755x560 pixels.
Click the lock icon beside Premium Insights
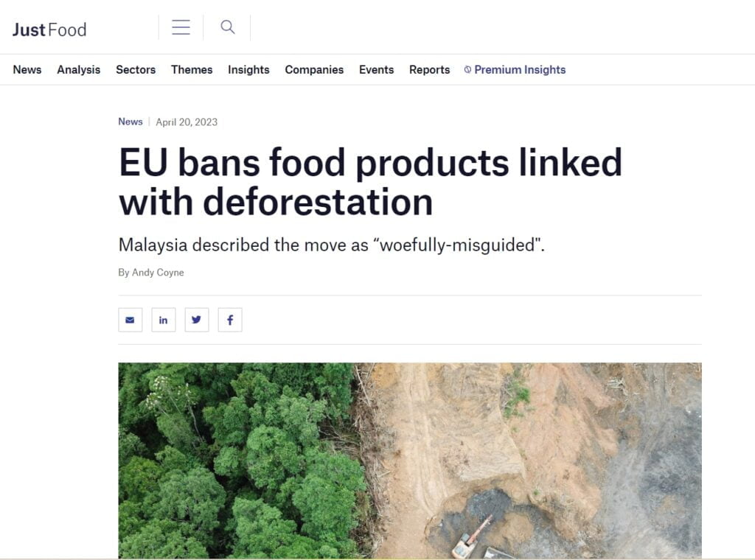tap(467, 69)
